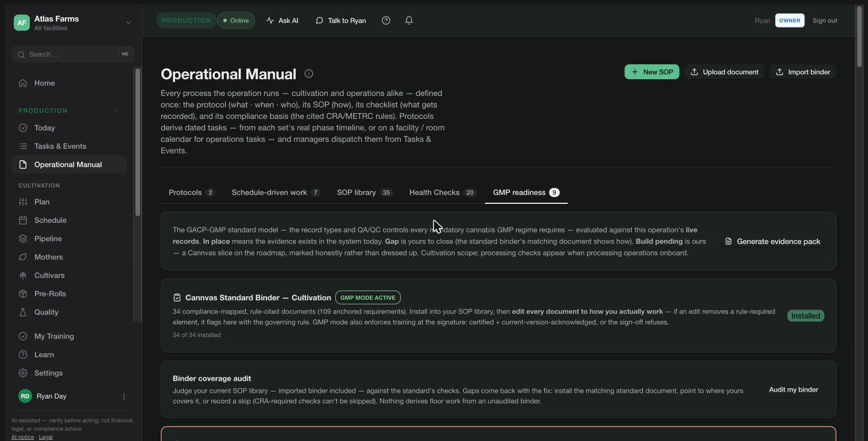
Task: Click the CULTIVATION section label
Action: (x=39, y=185)
